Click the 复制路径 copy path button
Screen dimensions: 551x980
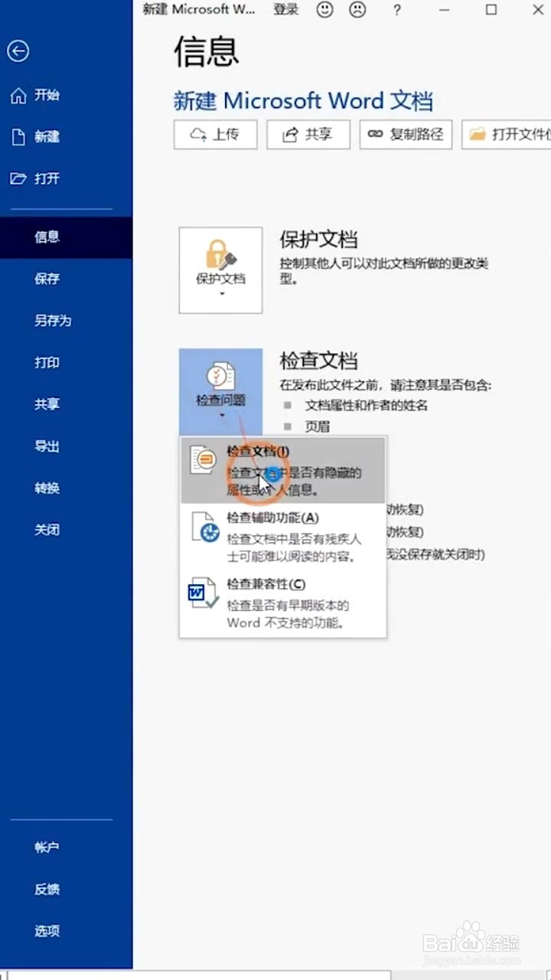click(406, 135)
